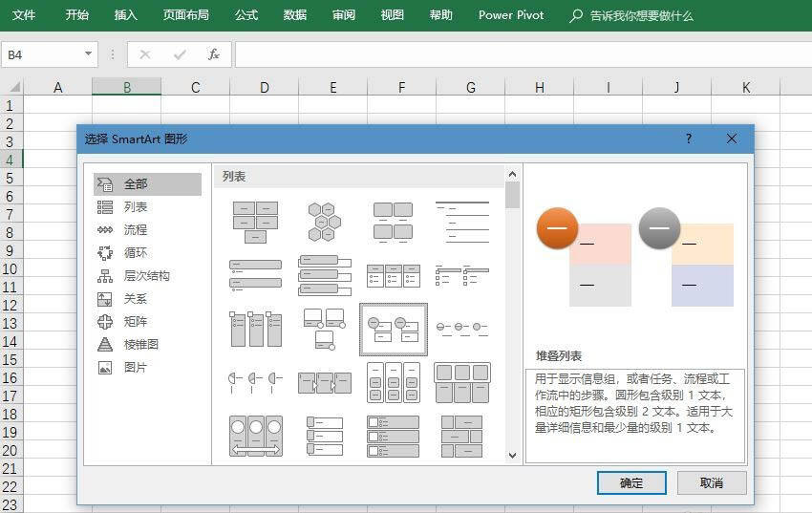Choose the 循环 cycle category icon
The height and width of the screenshot is (513, 812).
(105, 253)
